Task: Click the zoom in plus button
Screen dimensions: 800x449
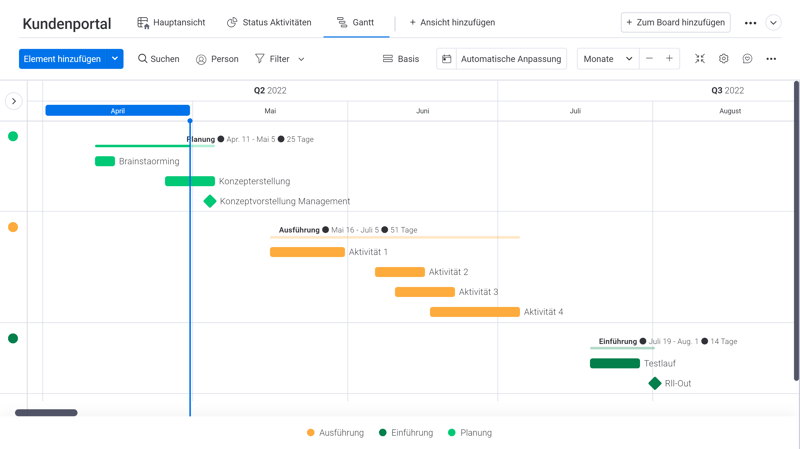Action: click(670, 59)
